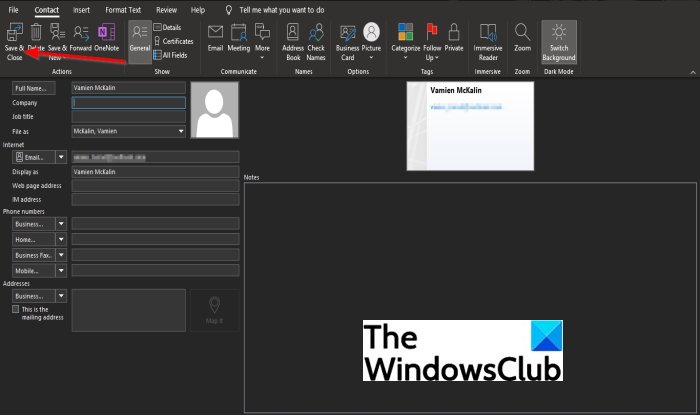
Task: Click the Mobile phone button
Action: point(33,271)
